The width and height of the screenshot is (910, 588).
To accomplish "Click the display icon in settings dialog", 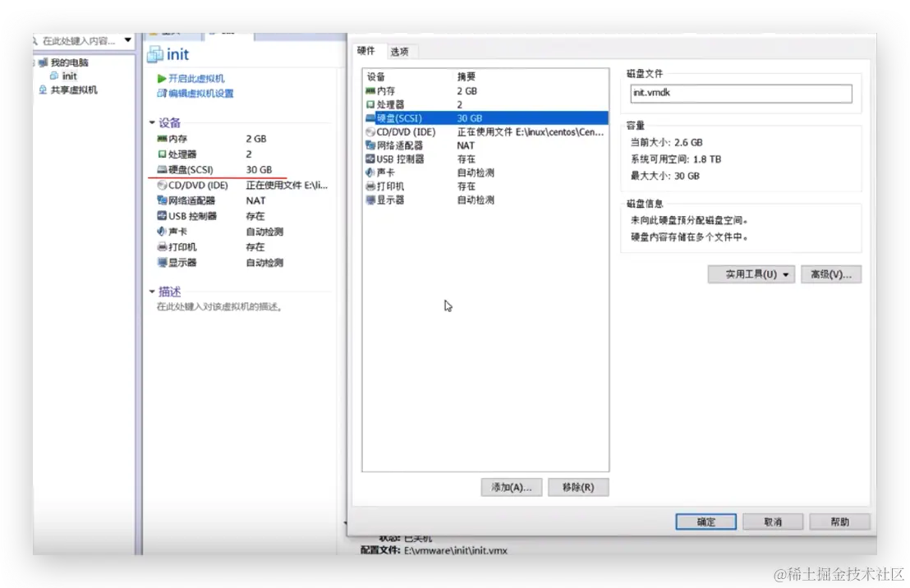I will coord(370,200).
